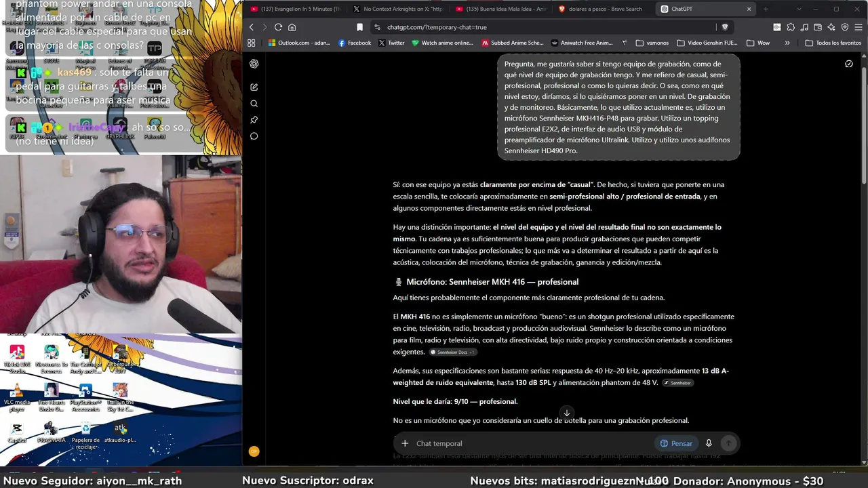This screenshot has width=868, height=488.
Task: Open PlayStation Accessories desktop shortcut
Action: pyautogui.click(x=85, y=397)
